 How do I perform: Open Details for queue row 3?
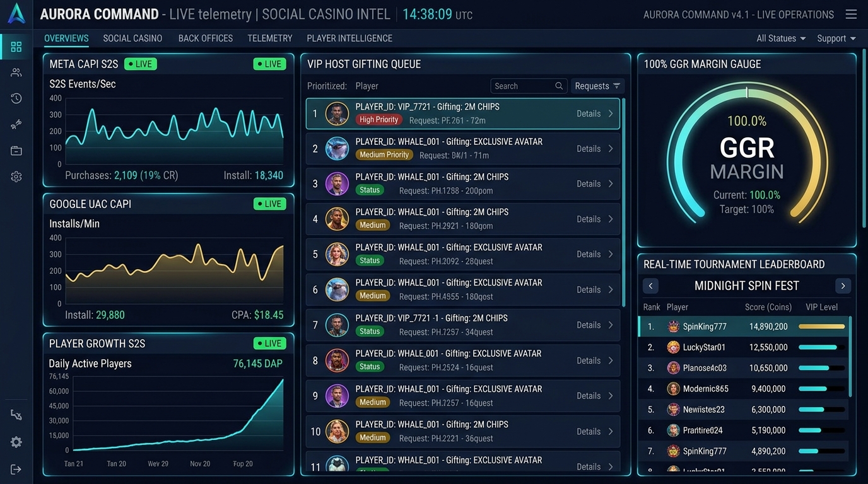click(x=589, y=184)
